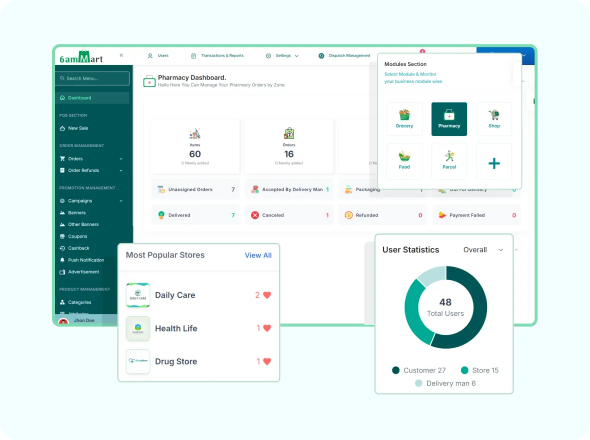This screenshot has height=440, width=590.
Task: Open the Overall dropdown in User Statistics
Action: click(483, 250)
